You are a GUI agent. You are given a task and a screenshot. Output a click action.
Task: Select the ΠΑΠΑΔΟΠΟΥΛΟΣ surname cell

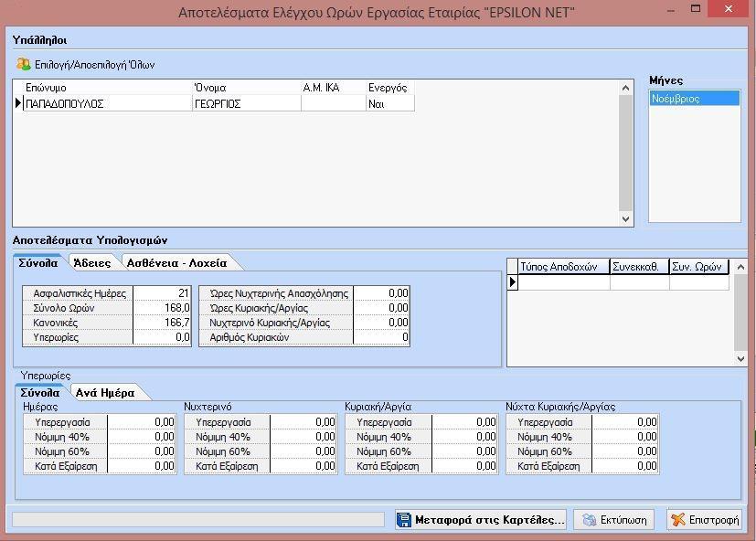click(108, 103)
